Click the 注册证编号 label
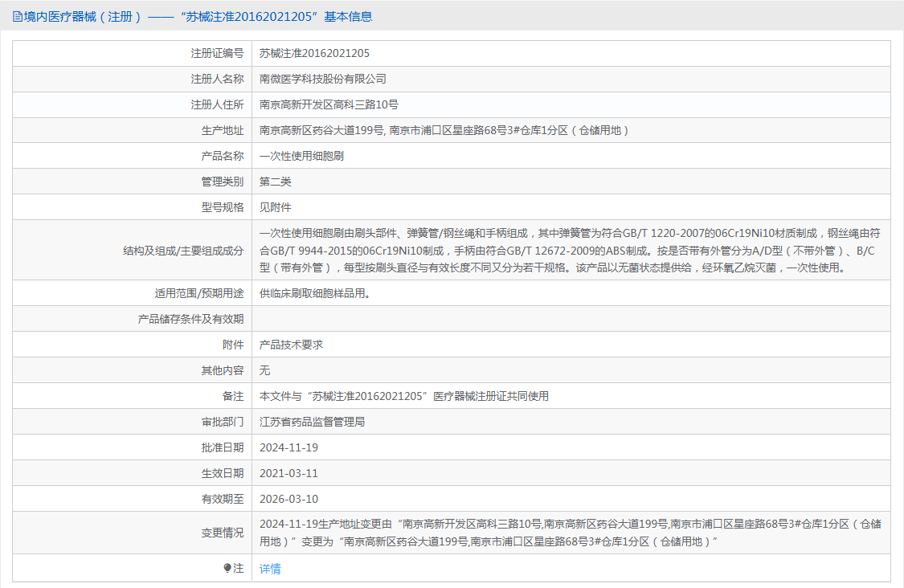Screen dimensions: 904x588 (217, 53)
